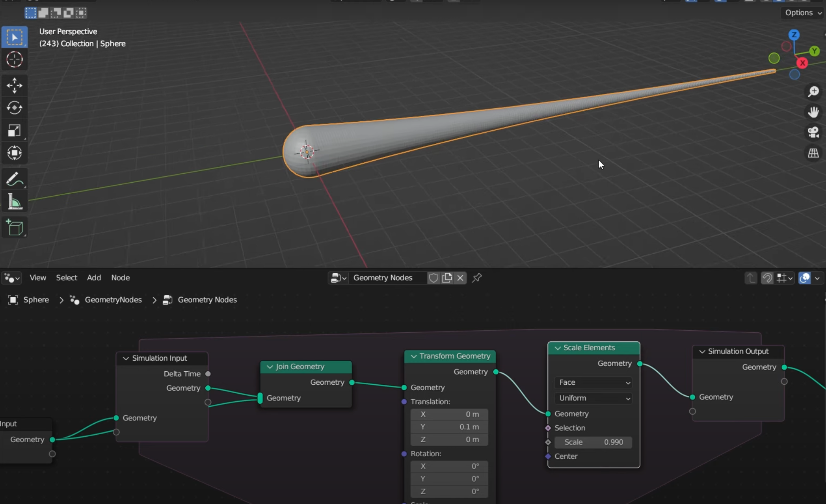Open the Node menu
826x504 pixels.
click(120, 278)
